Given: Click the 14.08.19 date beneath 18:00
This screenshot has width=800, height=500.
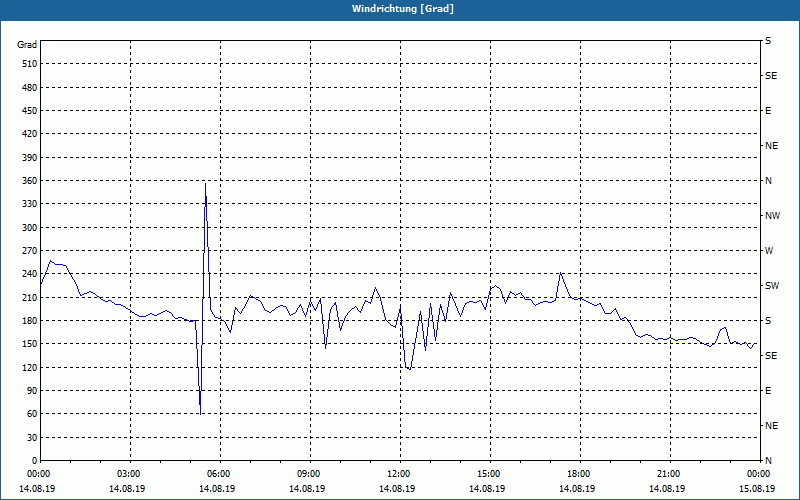Looking at the screenshot, I should (577, 489).
